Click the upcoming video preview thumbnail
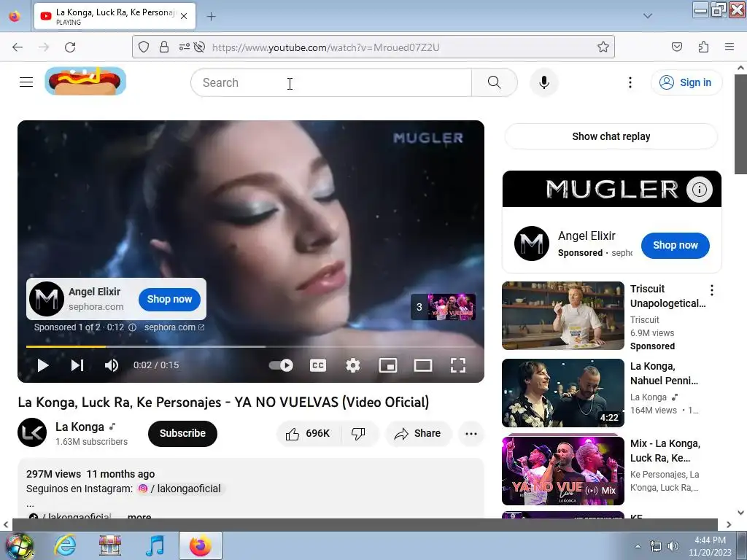The height and width of the screenshot is (560, 747). pos(444,307)
